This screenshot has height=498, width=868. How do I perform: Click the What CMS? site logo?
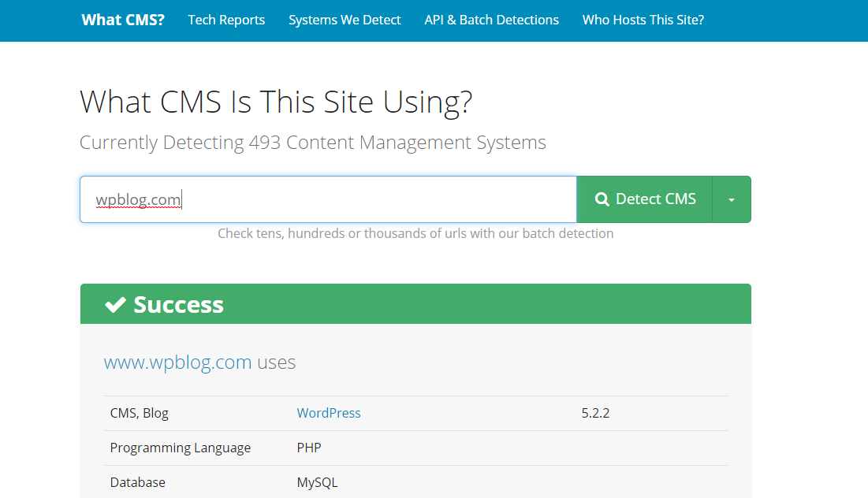tap(123, 20)
